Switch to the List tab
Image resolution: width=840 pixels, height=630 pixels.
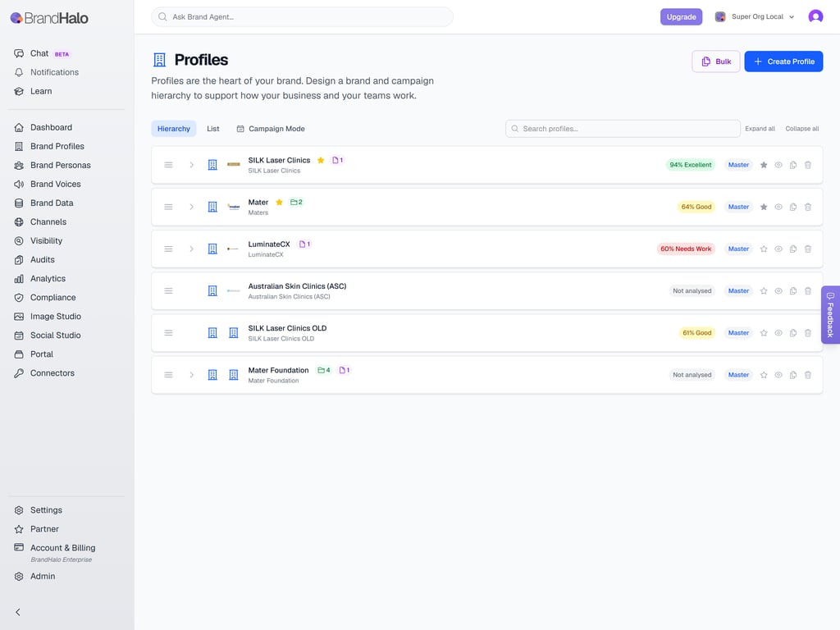(x=213, y=129)
